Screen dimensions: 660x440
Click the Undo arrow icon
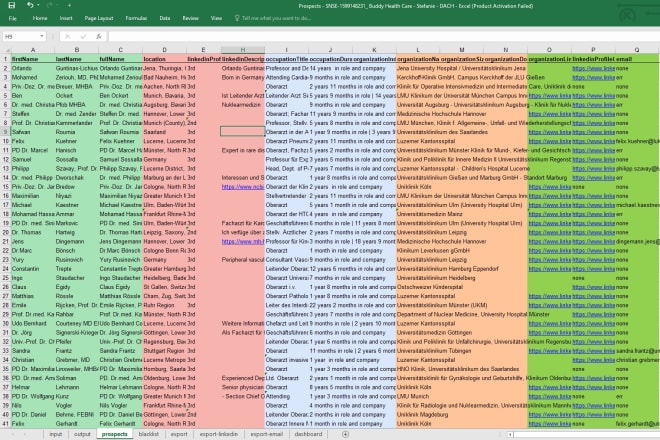click(x=30, y=5)
